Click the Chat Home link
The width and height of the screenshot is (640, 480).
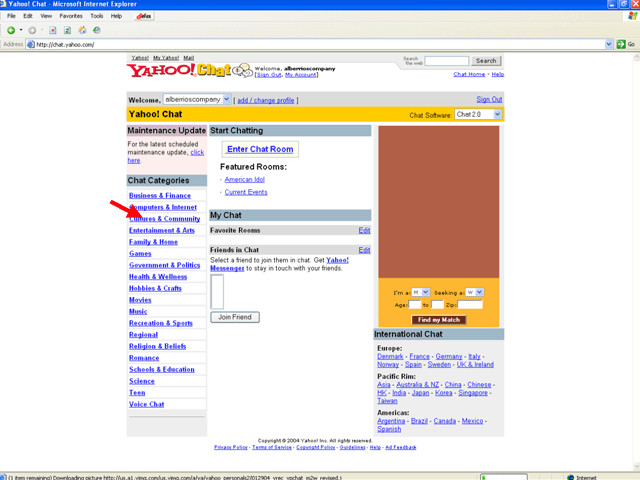coord(469,74)
